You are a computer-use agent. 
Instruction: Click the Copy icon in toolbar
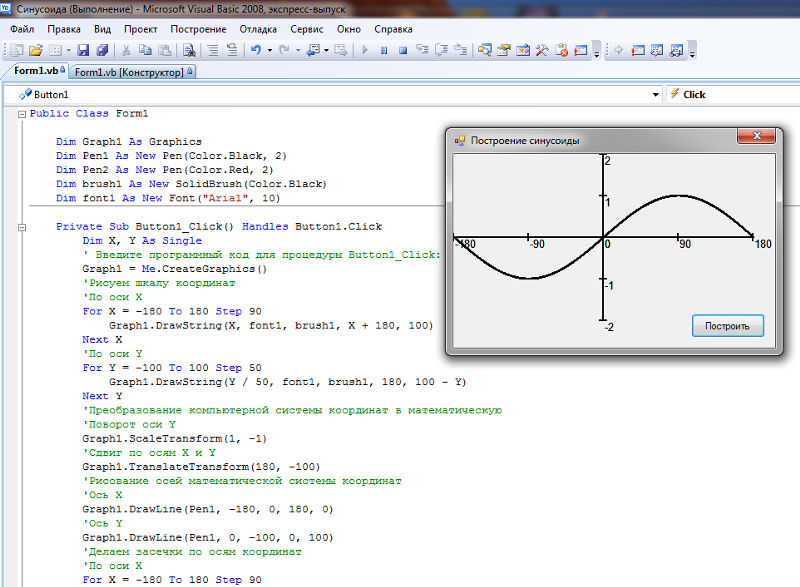pyautogui.click(x=145, y=50)
